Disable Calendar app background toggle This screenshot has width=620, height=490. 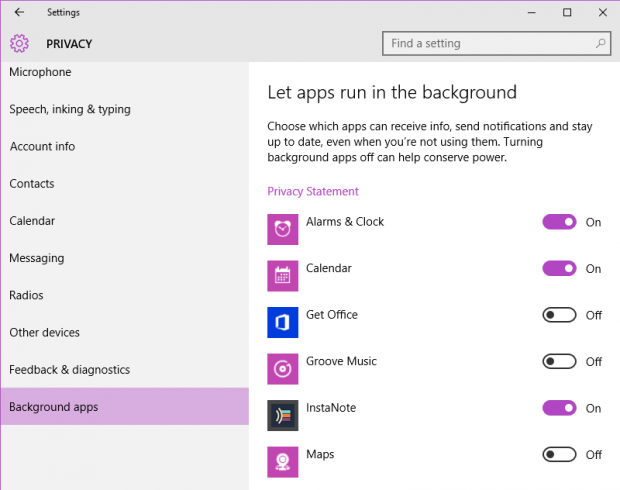[x=559, y=269]
